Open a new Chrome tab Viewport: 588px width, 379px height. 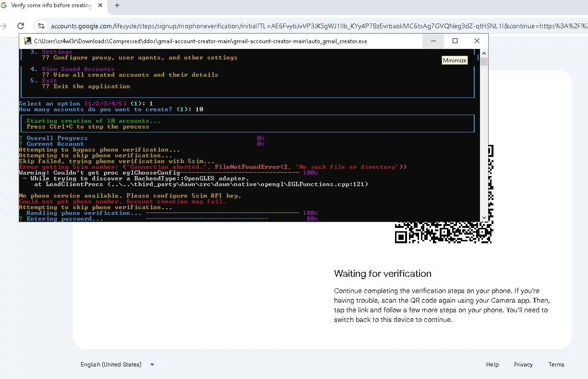click(x=117, y=5)
